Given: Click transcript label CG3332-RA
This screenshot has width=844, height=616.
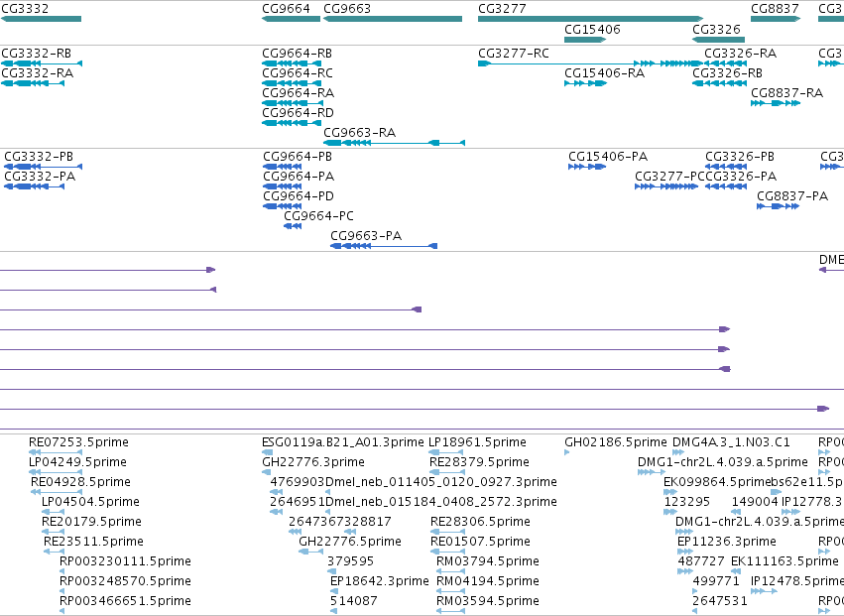Looking at the screenshot, I should point(37,73).
